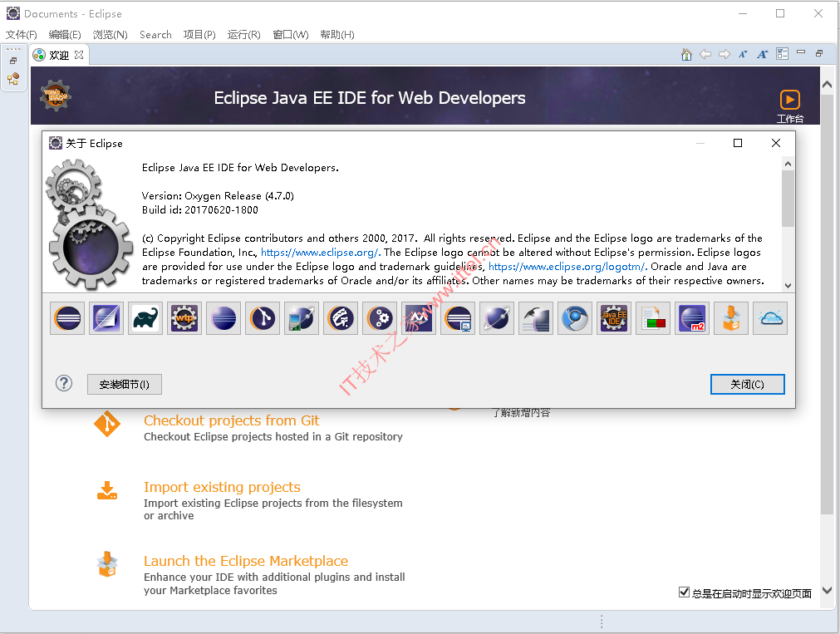Click the Import projects download icon

coord(107,490)
